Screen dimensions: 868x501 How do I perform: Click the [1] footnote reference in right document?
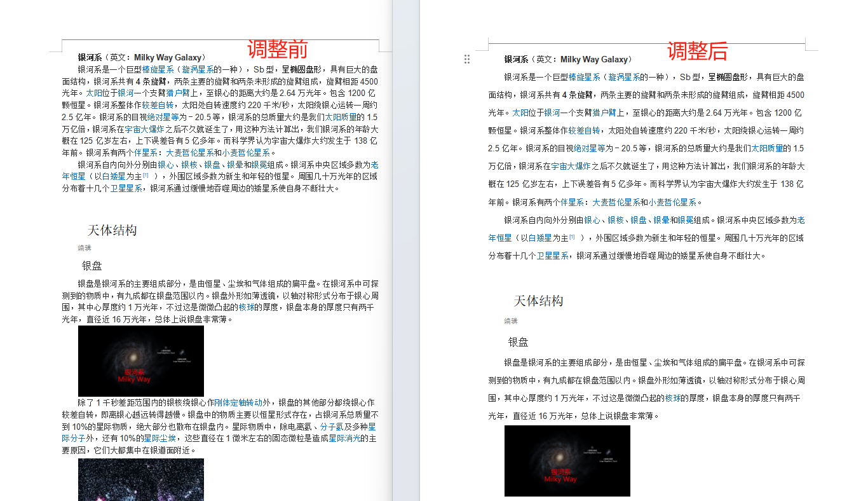[x=572, y=237]
